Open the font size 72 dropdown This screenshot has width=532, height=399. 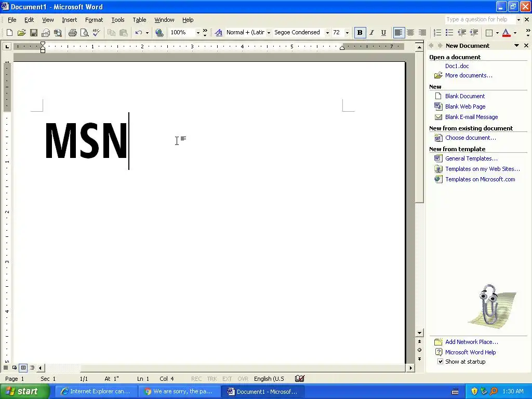point(347,33)
